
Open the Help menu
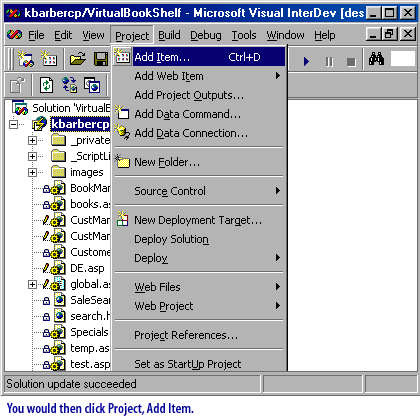pos(325,35)
